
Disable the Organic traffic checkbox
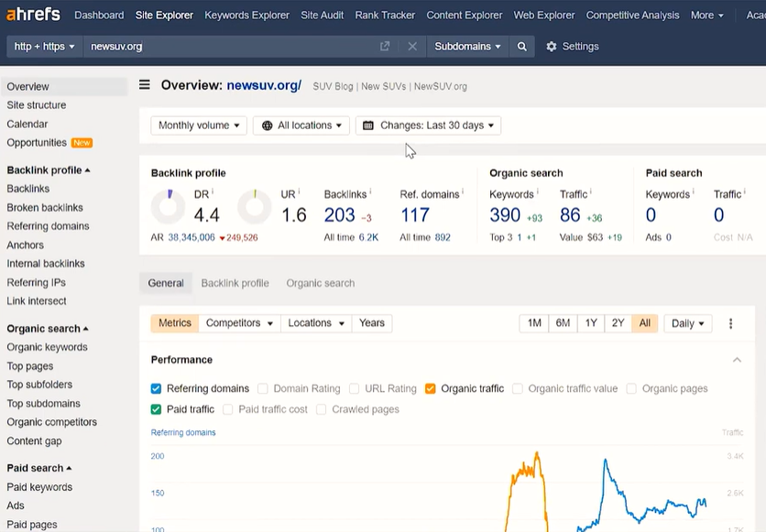coord(431,388)
